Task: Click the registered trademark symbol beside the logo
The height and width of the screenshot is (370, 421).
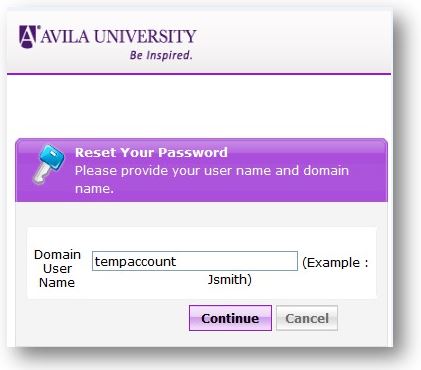Action: 38,27
